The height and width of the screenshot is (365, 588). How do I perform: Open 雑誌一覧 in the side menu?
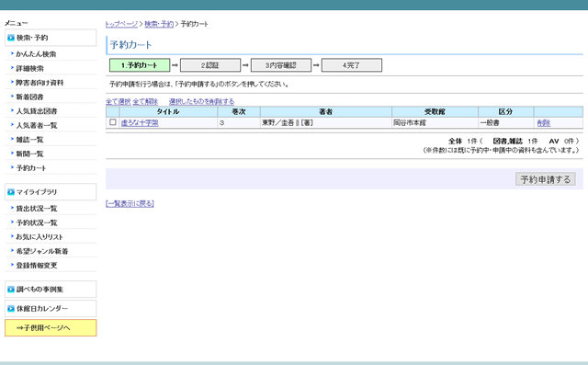point(29,140)
